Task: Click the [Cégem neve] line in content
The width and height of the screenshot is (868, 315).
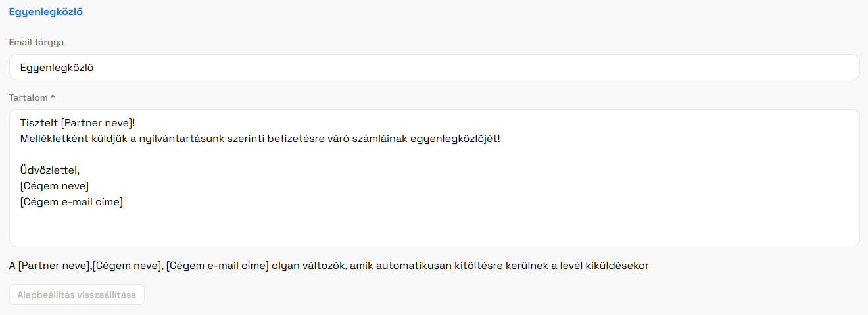Action: click(55, 186)
